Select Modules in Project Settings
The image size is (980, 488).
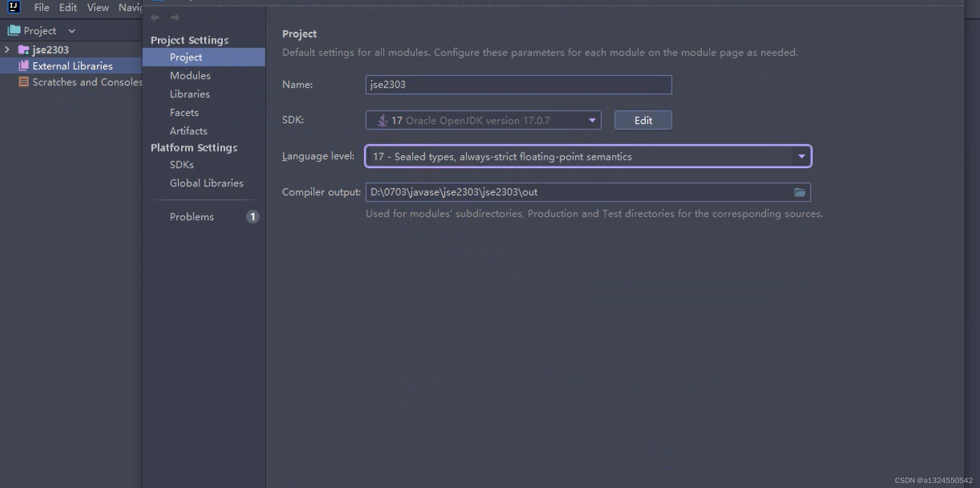click(x=190, y=76)
